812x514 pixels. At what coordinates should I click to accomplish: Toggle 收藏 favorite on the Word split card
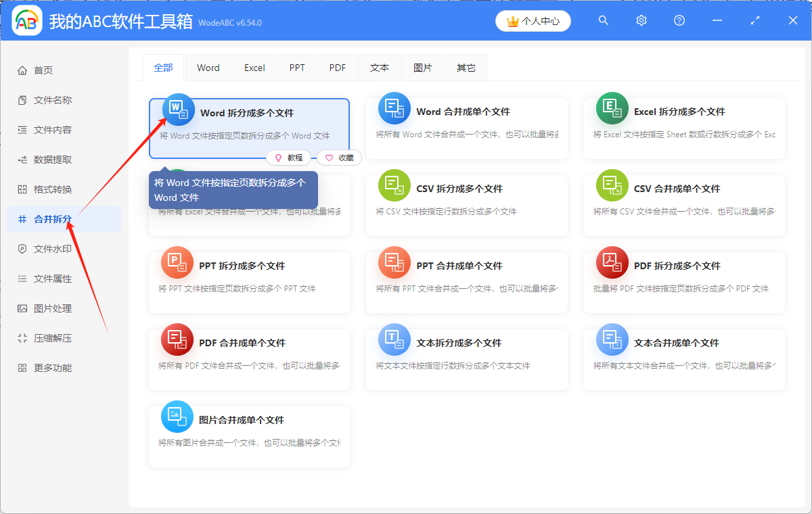tap(337, 157)
